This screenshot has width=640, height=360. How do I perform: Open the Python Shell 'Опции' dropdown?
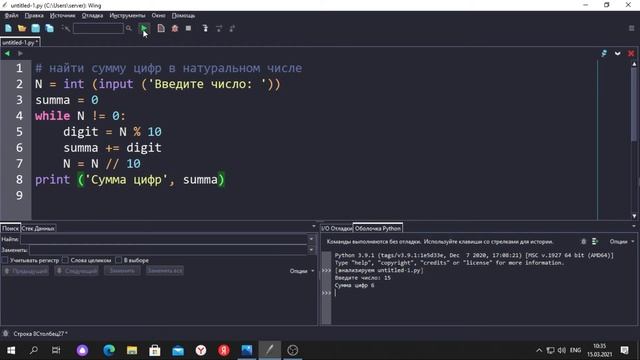622,242
